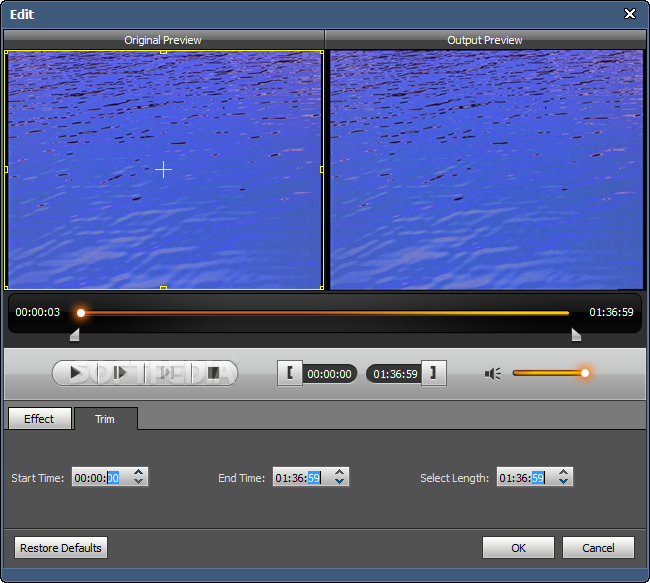Click the Output Preview header
The height and width of the screenshot is (583, 650).
tap(485, 40)
